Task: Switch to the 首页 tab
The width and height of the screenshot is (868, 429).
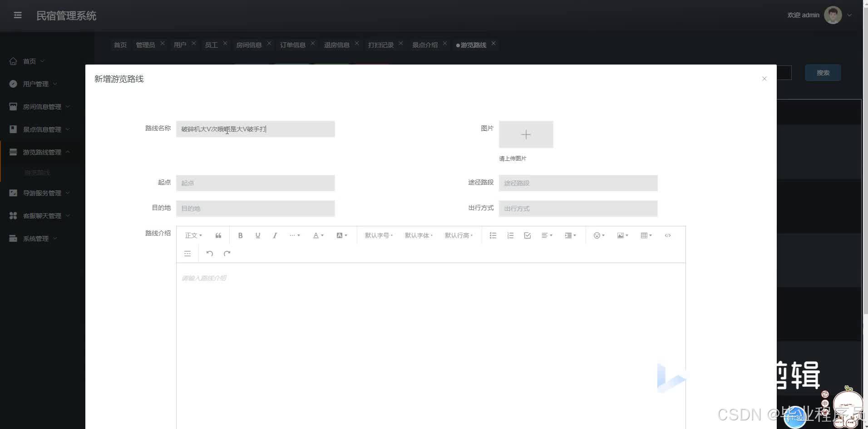Action: (120, 45)
